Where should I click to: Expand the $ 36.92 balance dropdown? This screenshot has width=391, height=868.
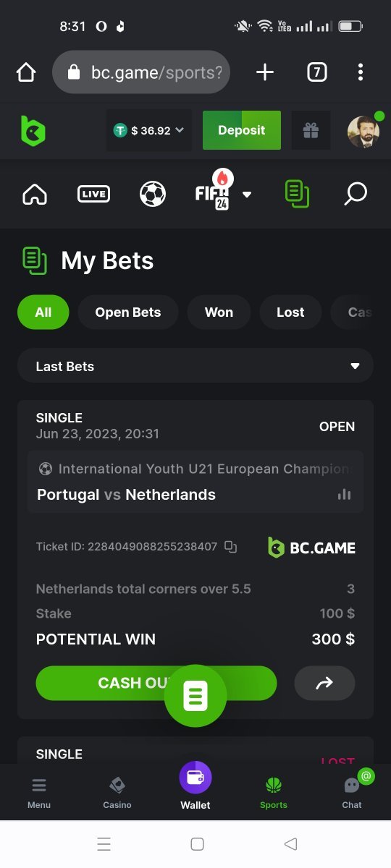click(149, 130)
